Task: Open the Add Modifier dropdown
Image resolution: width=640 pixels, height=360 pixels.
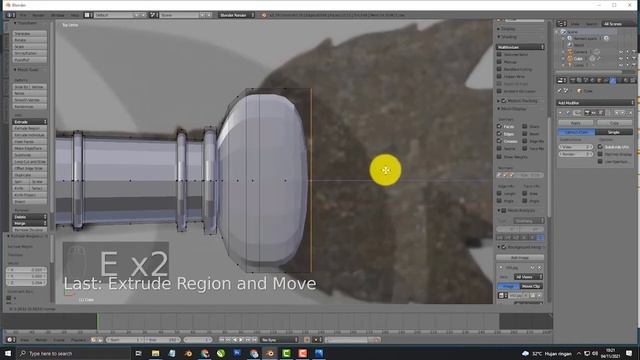Action: (x=596, y=103)
